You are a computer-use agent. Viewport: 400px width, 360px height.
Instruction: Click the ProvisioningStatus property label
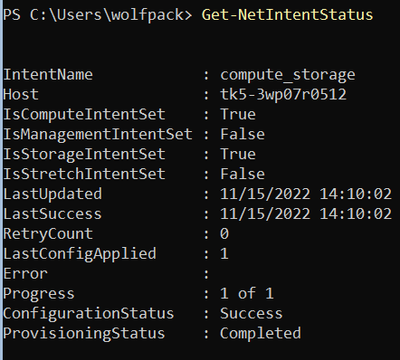(84, 334)
